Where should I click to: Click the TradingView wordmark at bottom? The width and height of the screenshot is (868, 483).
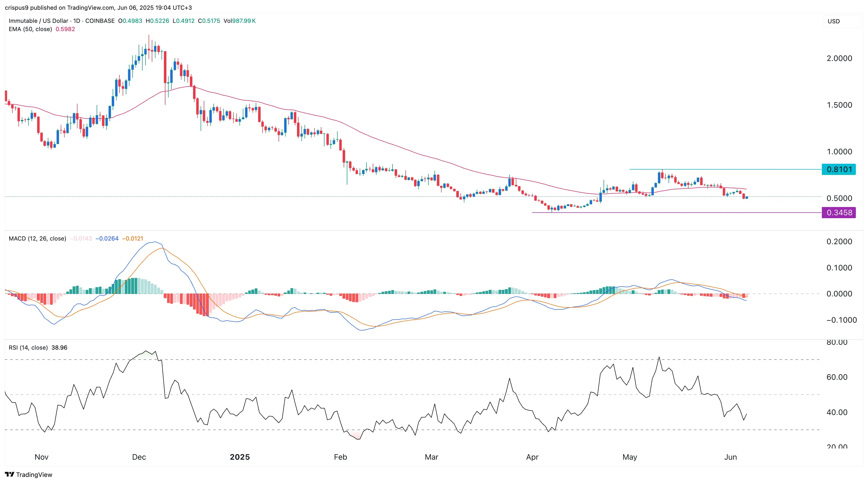point(34,474)
